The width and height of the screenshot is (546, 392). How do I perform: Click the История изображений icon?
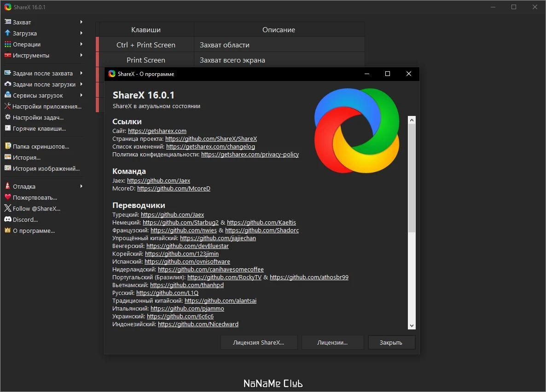point(8,168)
